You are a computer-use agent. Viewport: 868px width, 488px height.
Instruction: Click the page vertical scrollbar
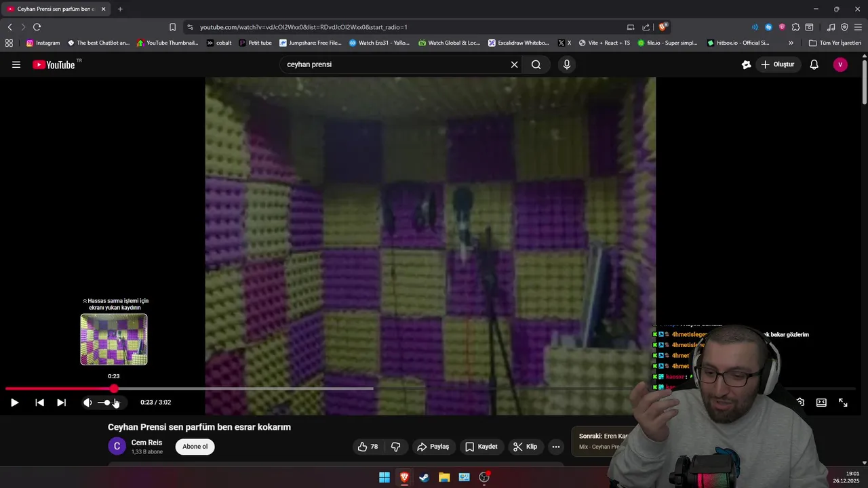tap(865, 83)
